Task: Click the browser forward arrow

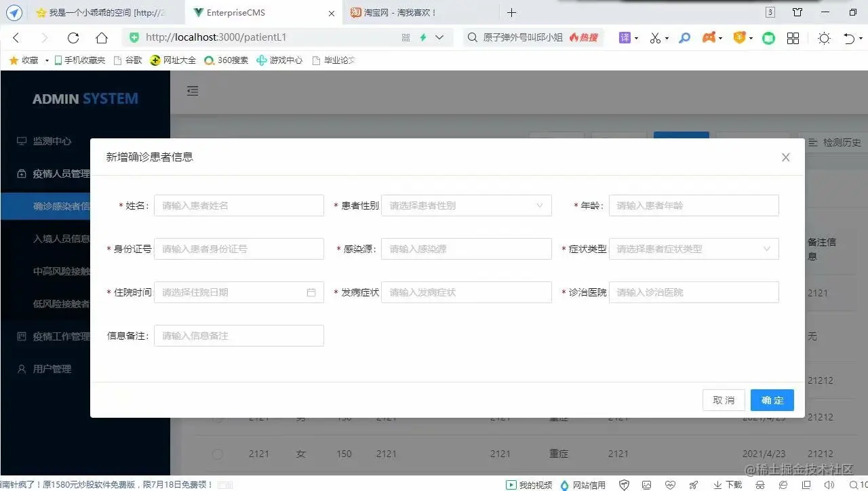Action: pos(45,38)
